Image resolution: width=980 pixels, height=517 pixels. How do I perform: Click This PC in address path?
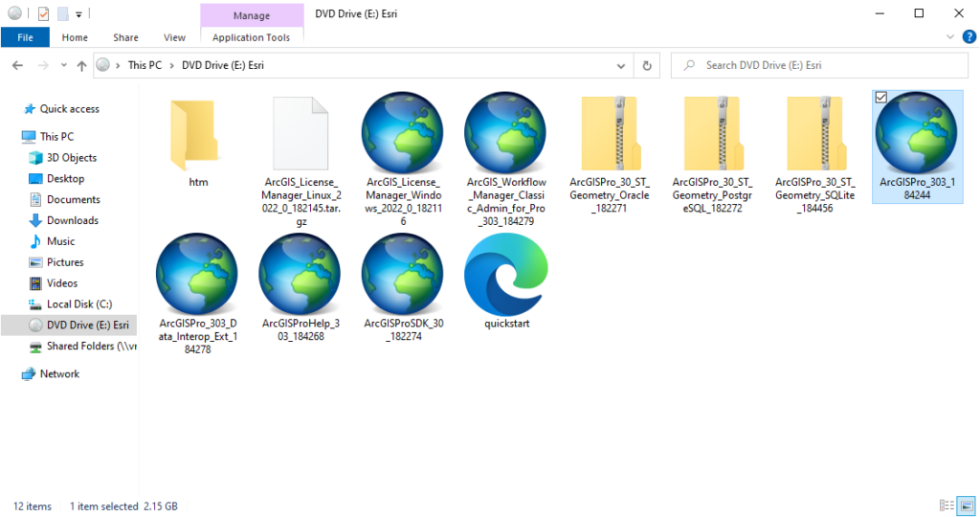point(145,65)
